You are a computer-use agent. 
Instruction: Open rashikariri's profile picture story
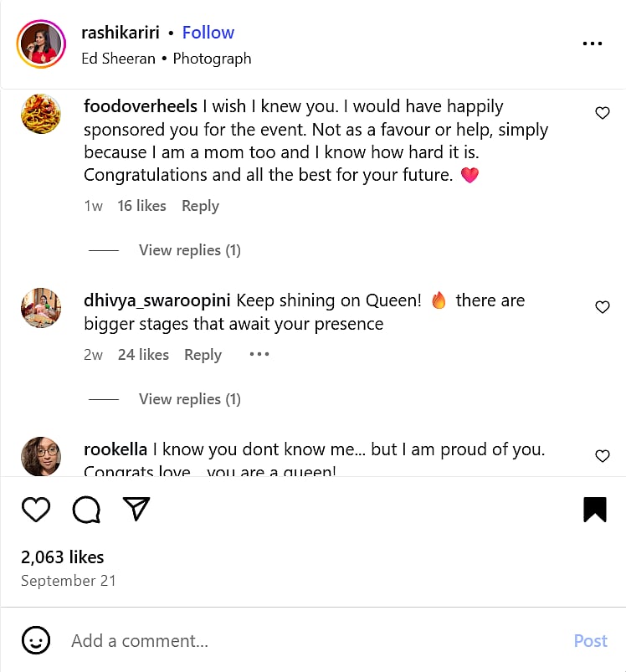(x=40, y=44)
